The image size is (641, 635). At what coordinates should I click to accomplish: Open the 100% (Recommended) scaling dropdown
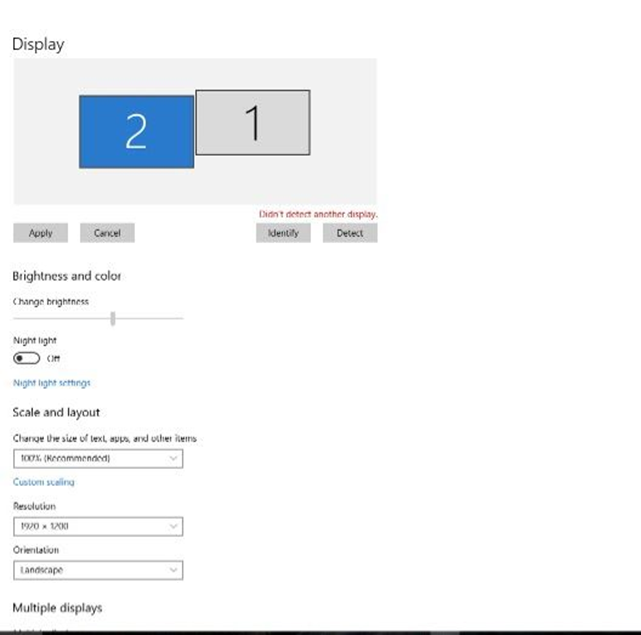click(98, 458)
